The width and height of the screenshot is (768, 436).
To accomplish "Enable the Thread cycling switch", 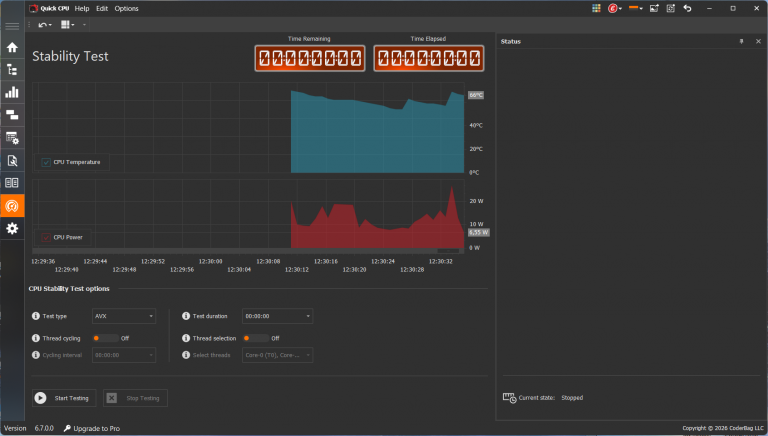I will (x=105, y=338).
